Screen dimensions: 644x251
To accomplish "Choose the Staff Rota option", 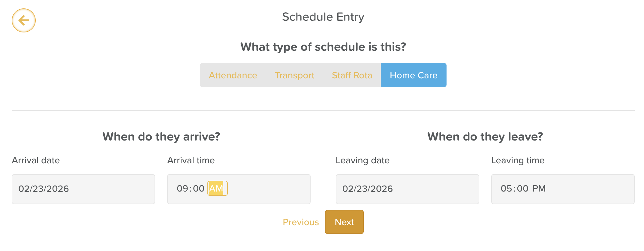I will [x=352, y=75].
